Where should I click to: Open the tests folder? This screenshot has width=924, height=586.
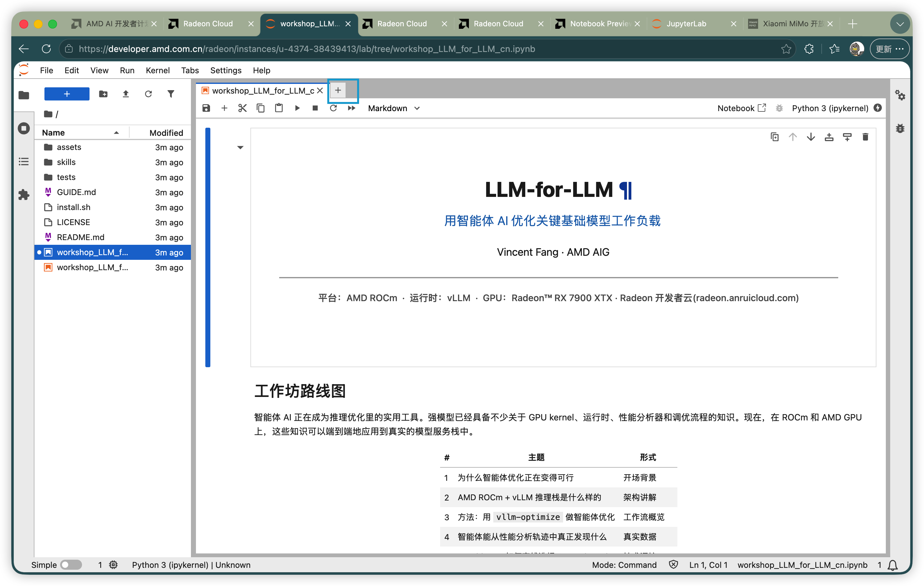(x=113, y=177)
